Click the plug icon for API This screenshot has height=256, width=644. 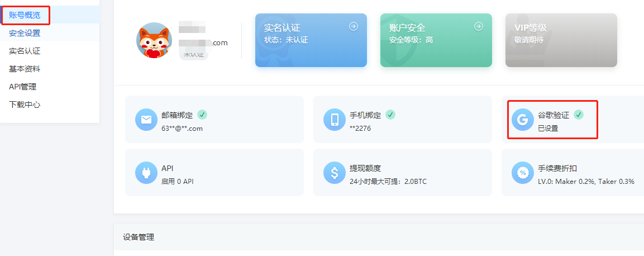coord(146,173)
